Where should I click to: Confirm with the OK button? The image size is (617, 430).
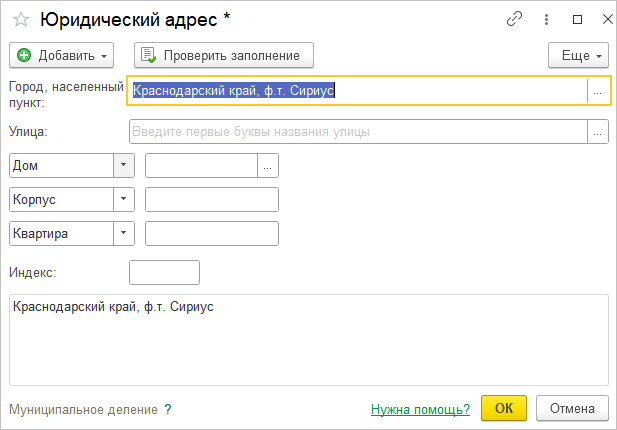tap(504, 408)
